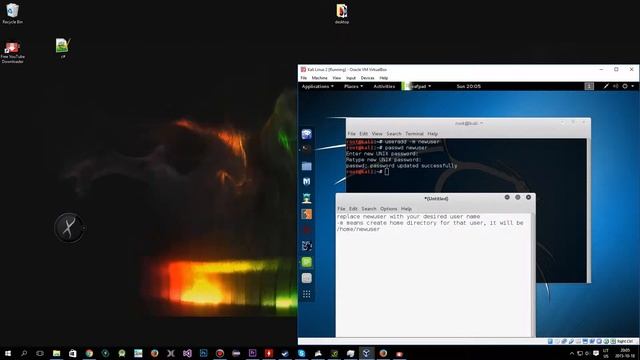Open the Leafpad Help menu

point(406,209)
